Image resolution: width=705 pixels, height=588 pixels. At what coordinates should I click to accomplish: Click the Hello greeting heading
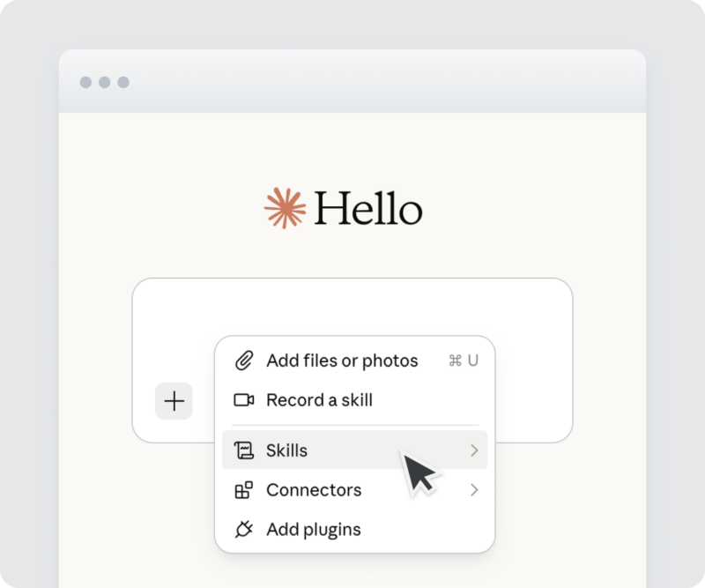click(x=367, y=208)
